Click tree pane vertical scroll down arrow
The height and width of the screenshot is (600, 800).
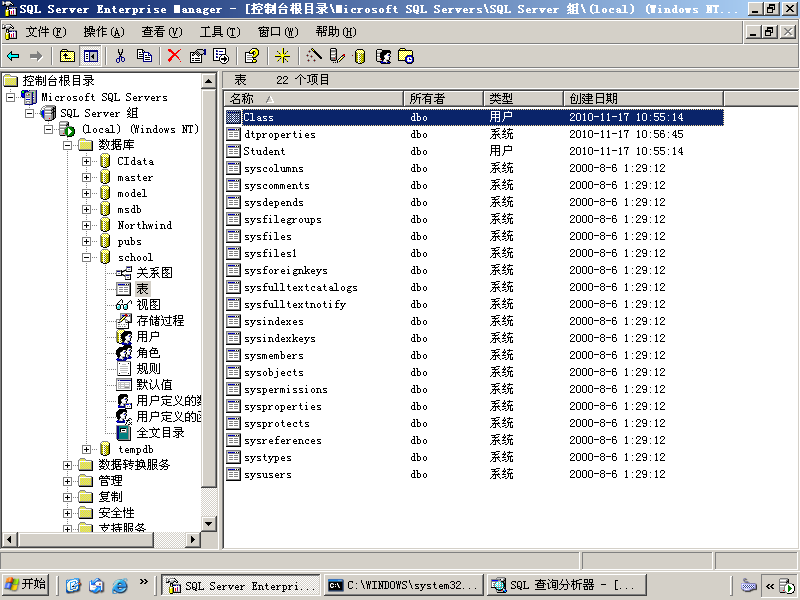pos(209,523)
